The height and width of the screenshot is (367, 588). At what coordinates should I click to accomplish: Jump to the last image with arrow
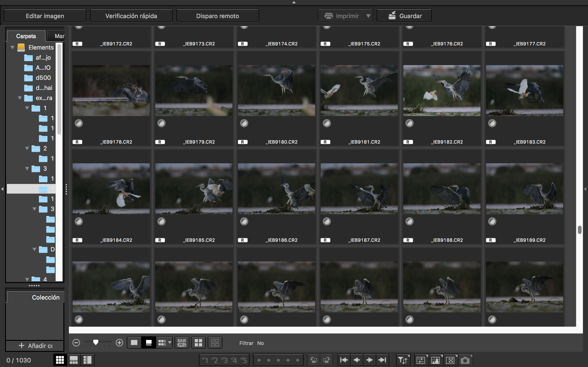tap(382, 360)
